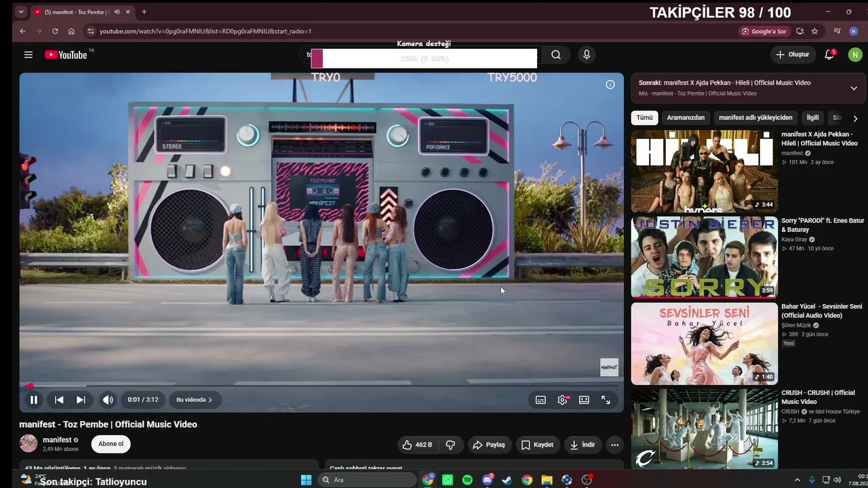
Task: Open the Sevsinler Seni video thumbnail
Action: pyautogui.click(x=705, y=344)
